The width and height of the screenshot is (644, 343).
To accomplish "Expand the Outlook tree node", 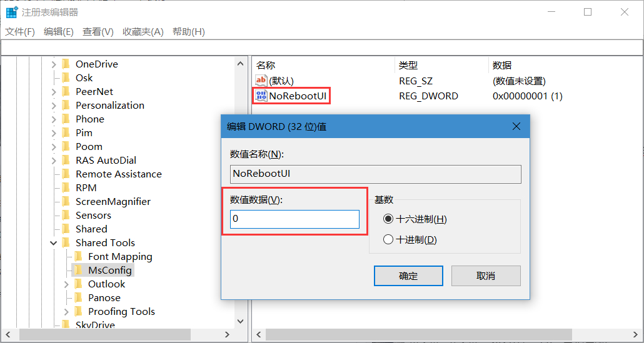I will click(66, 284).
